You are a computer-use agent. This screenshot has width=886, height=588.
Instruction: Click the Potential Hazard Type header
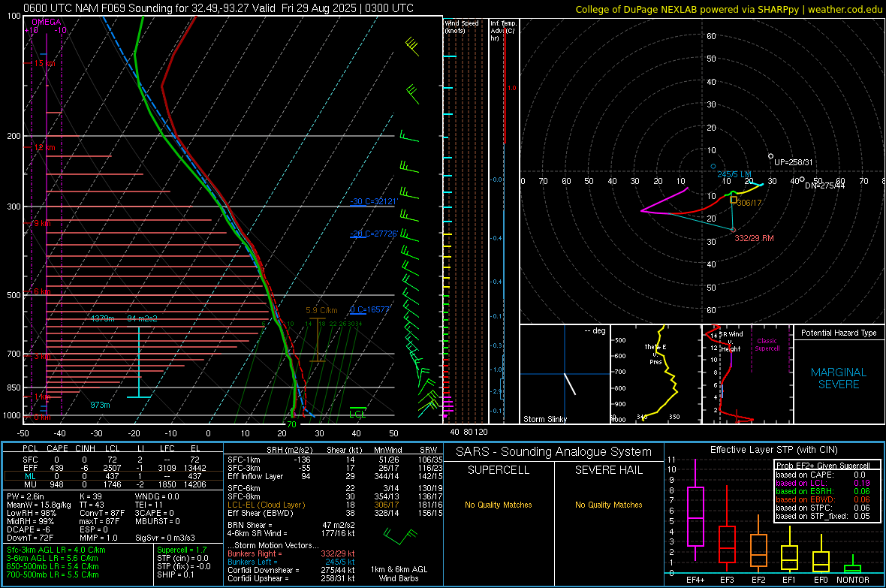839,333
